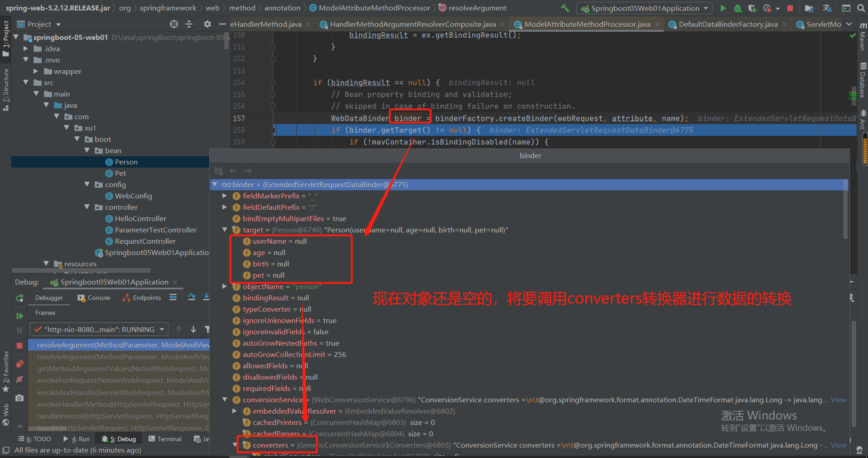
Task: Collapse all in the Project panel
Action: (x=189, y=24)
